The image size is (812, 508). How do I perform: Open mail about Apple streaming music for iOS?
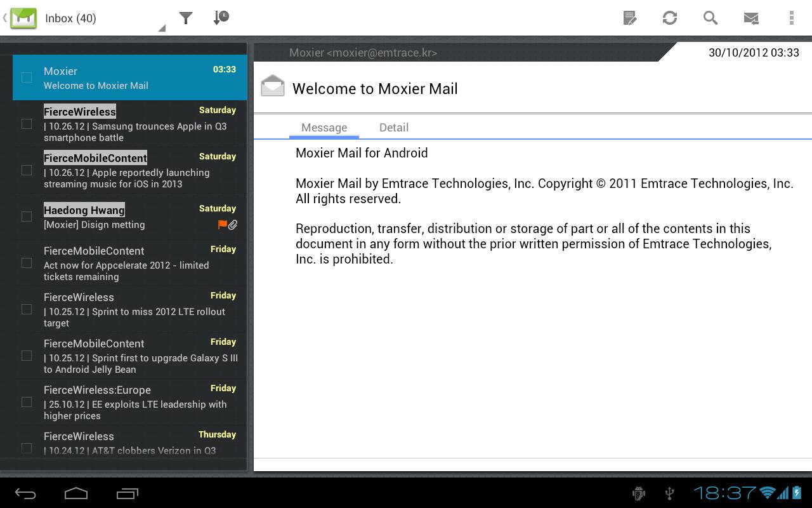[130, 170]
